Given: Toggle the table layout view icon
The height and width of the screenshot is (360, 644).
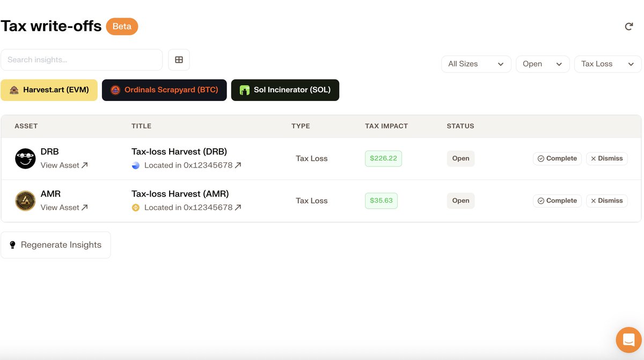Looking at the screenshot, I should [x=179, y=60].
